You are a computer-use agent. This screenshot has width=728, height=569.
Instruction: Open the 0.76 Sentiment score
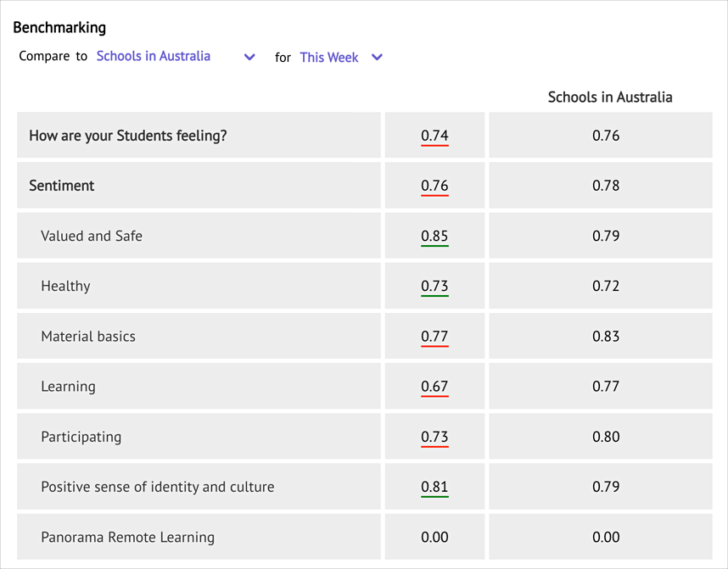[x=434, y=186]
